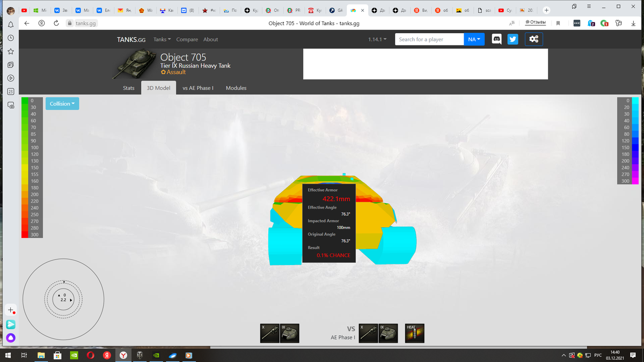This screenshot has height=362, width=644.
Task: Open the Twitter link icon
Action: click(513, 39)
